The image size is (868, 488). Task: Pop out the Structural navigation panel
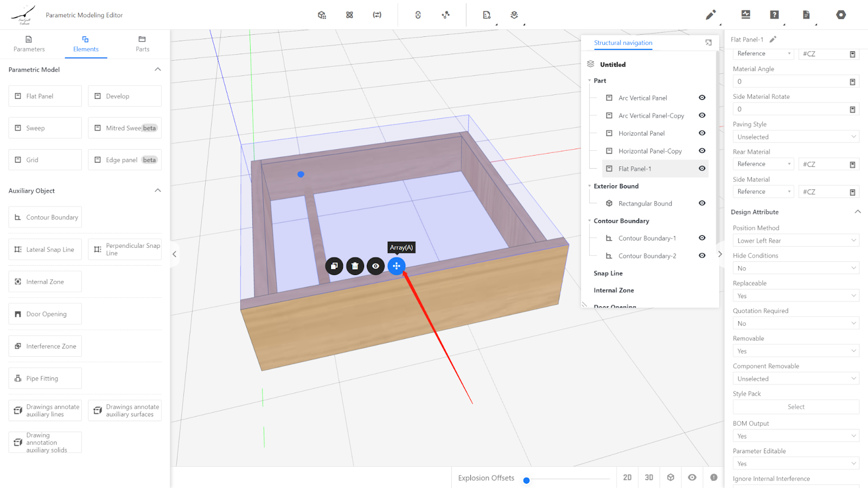click(708, 43)
